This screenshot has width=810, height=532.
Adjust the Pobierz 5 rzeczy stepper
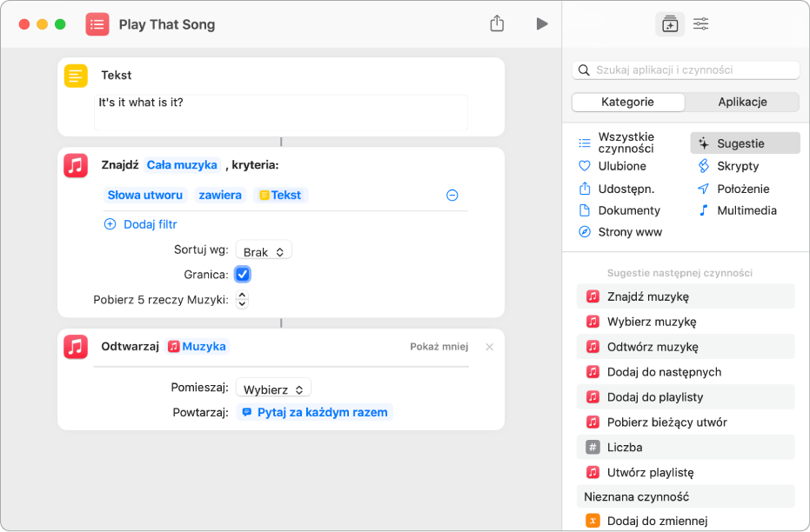(242, 299)
